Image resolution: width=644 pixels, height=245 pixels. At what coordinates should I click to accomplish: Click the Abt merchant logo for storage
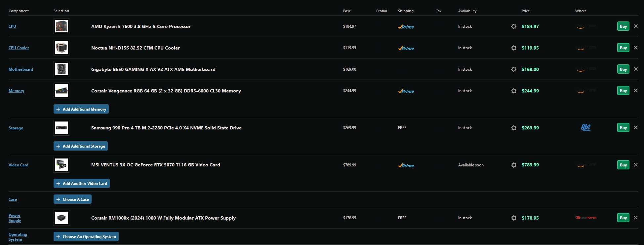click(585, 127)
